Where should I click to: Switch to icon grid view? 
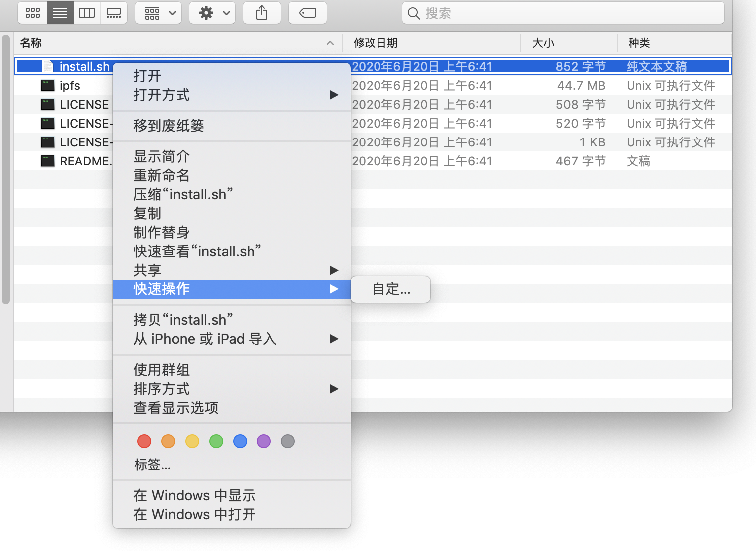click(x=32, y=13)
